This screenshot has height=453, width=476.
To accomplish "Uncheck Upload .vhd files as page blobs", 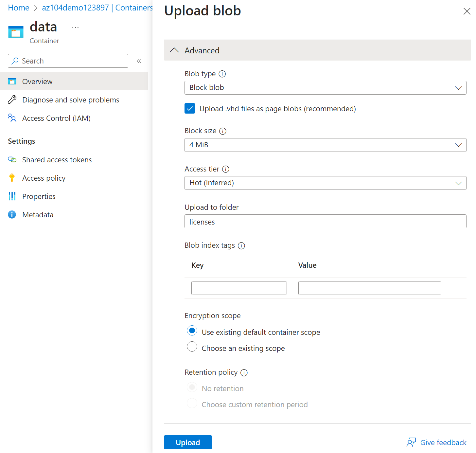I will [190, 109].
